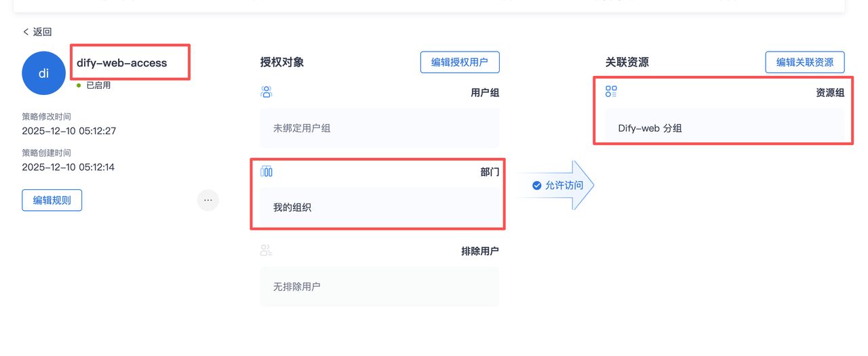This screenshot has height=356, width=868.
Task: Open the ellipsis more options menu
Action: 208,200
